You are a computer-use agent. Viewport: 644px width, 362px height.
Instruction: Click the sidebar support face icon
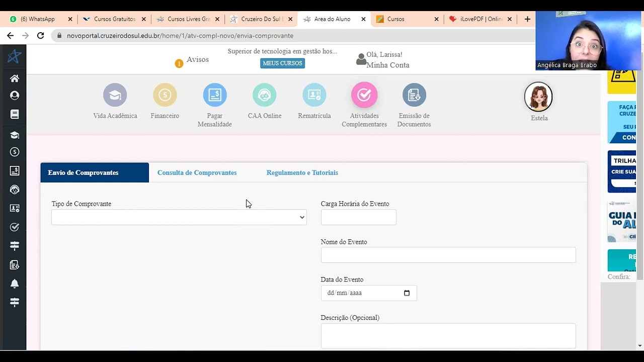tap(15, 190)
